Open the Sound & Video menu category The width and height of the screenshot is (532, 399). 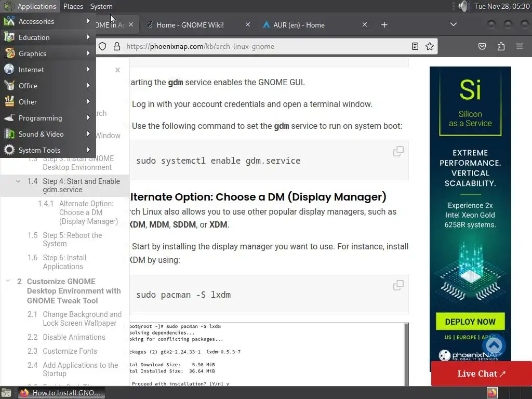(48, 134)
